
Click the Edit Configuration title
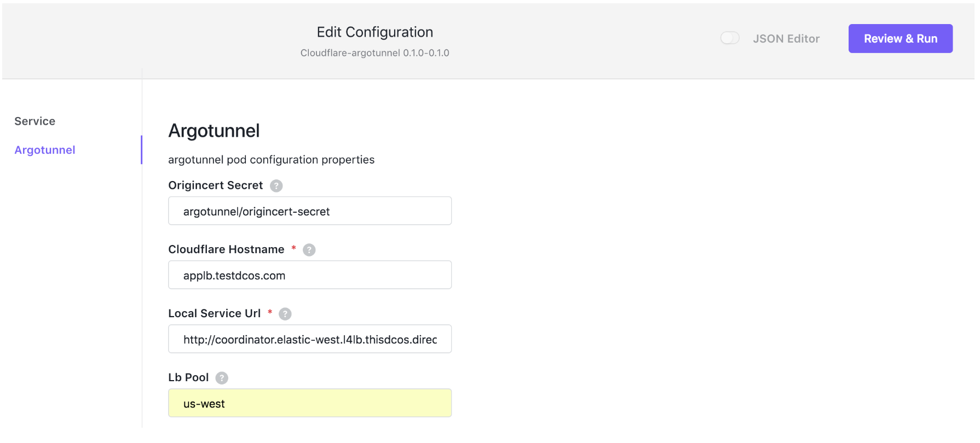click(375, 32)
